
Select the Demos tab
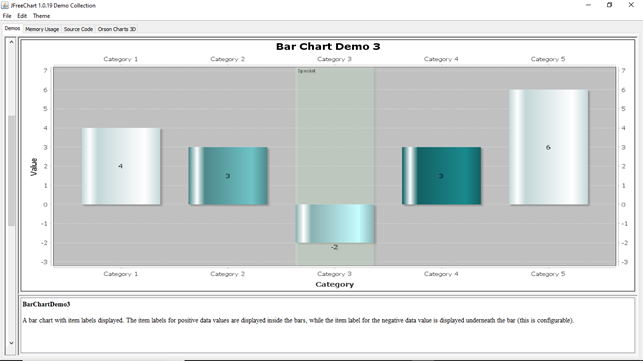(x=12, y=29)
